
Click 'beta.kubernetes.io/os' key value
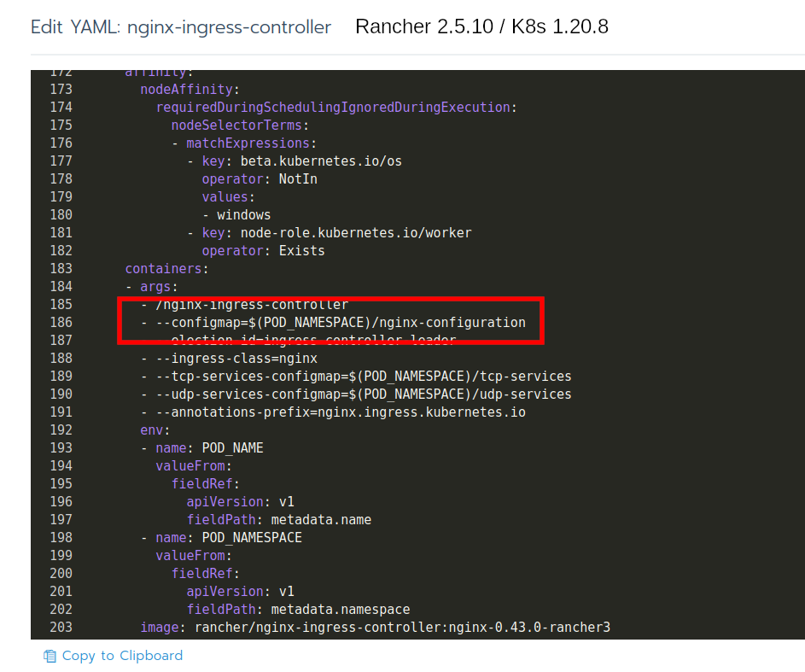click(x=321, y=161)
